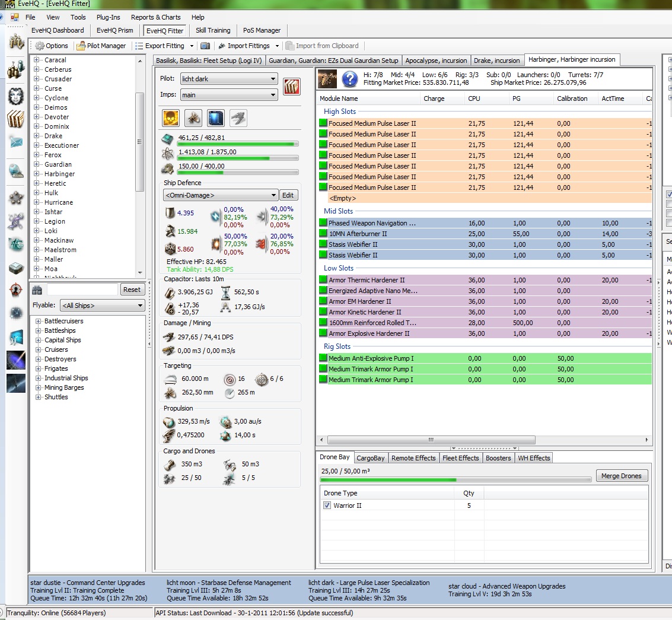
Task: Toggle the Phased Weapon Navigation module status square
Action: pos(323,222)
